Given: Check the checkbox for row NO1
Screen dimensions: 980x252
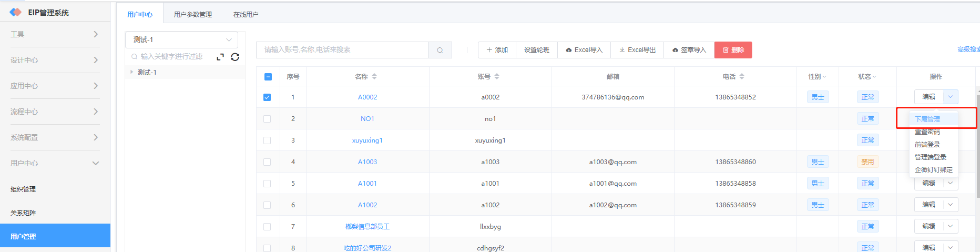Looking at the screenshot, I should (x=267, y=119).
